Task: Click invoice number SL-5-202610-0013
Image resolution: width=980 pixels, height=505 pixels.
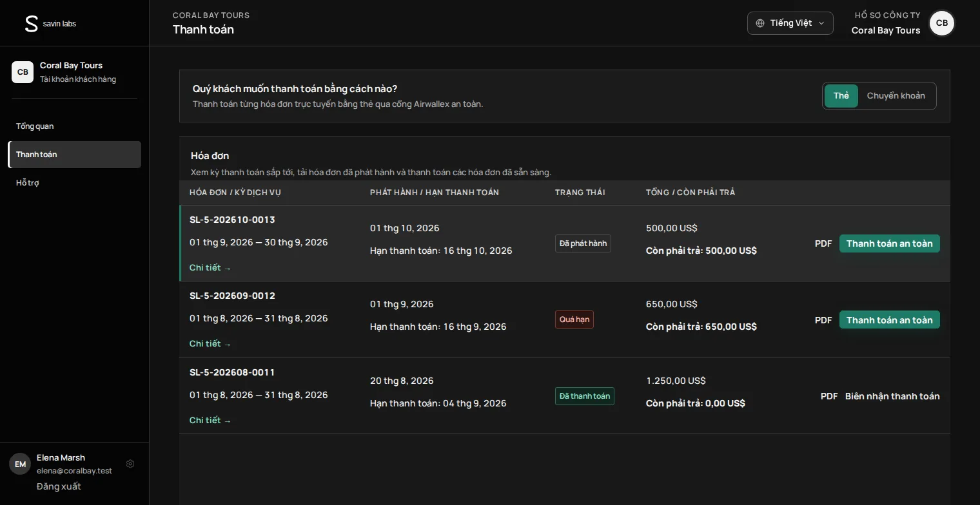Action: [232, 220]
